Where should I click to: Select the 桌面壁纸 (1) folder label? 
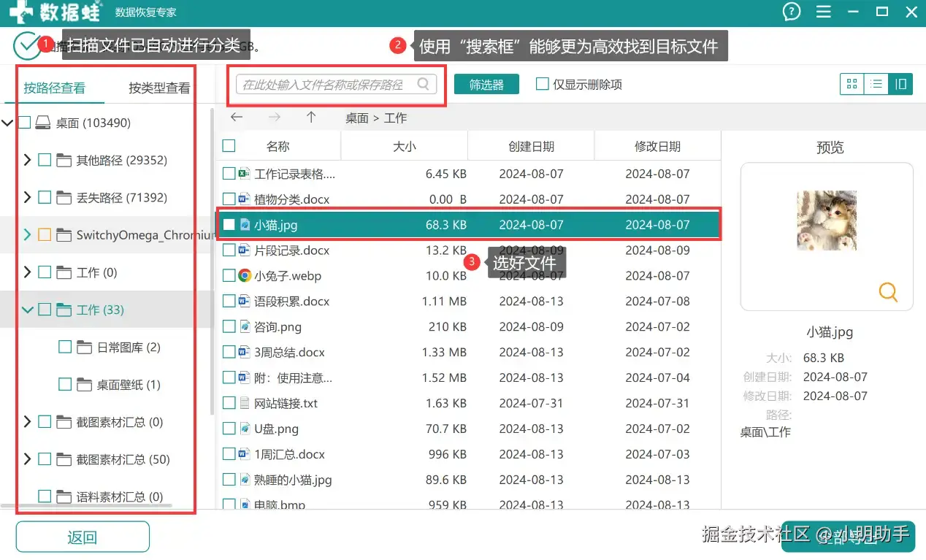click(129, 384)
